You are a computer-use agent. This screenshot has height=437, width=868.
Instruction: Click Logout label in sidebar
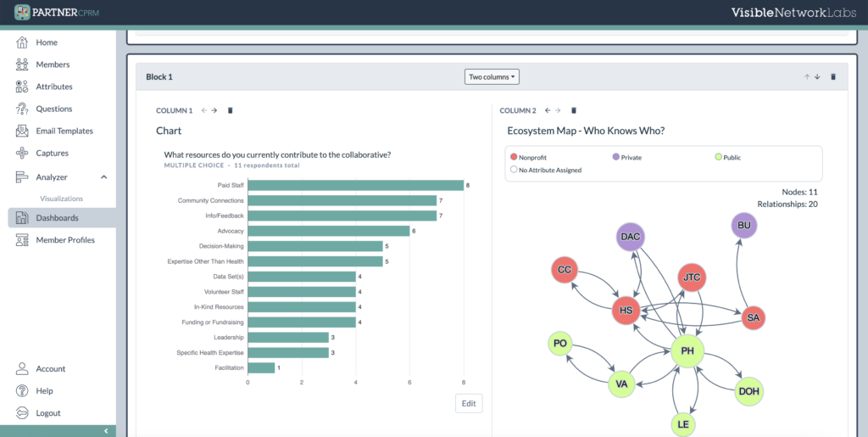(x=48, y=412)
